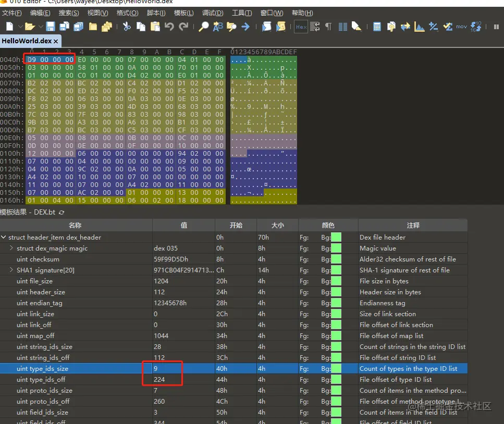The width and height of the screenshot is (504, 424).
Task: Toggle the line wrap icon
Action: click(315, 27)
